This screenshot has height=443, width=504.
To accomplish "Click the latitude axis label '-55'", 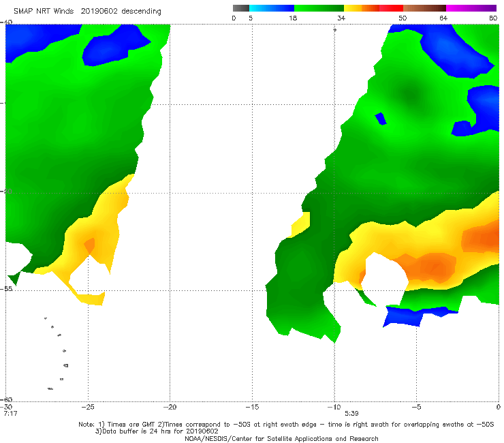I will point(7,289).
